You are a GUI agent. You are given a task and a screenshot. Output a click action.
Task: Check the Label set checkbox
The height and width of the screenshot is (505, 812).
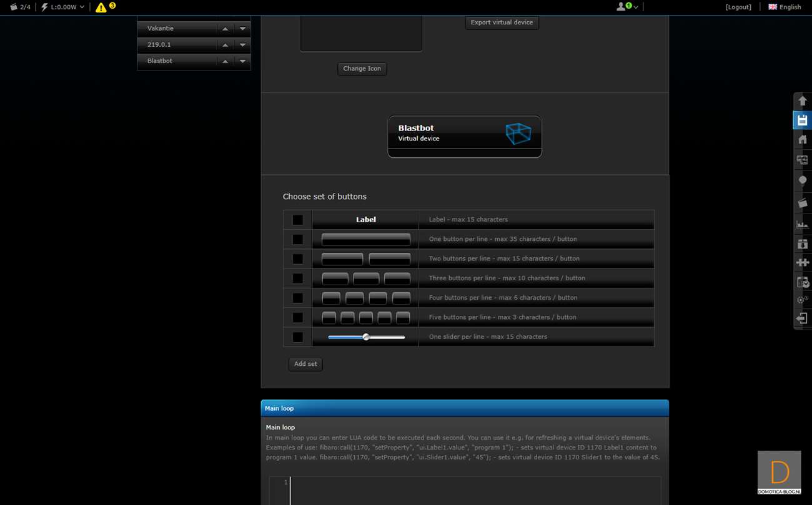(297, 220)
